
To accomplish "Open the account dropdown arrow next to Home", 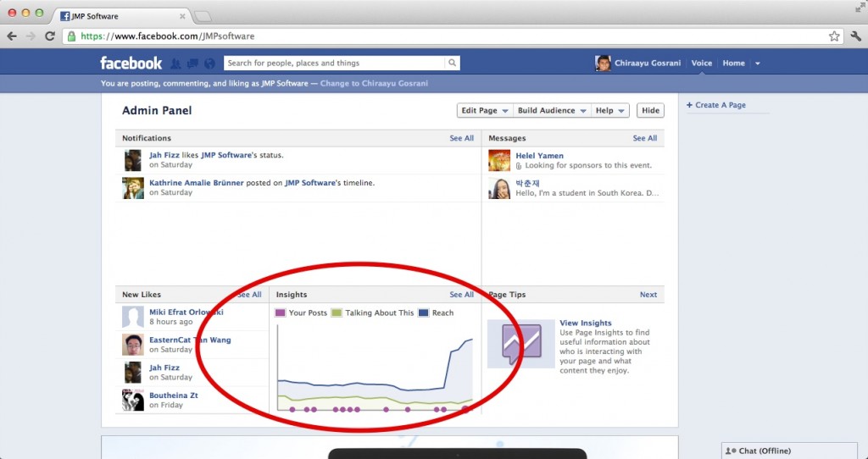I will point(758,63).
